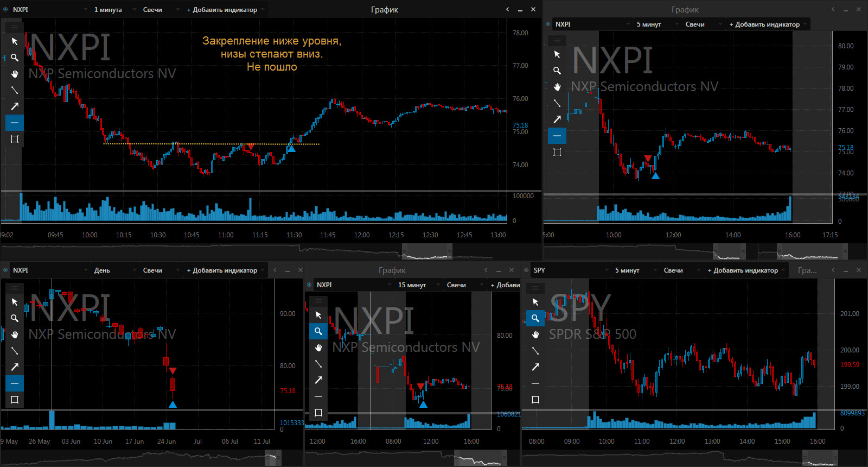The height and width of the screenshot is (467, 868).
Task: Toggle link indicator beside NXPI in daily chart
Action: [x=5, y=270]
